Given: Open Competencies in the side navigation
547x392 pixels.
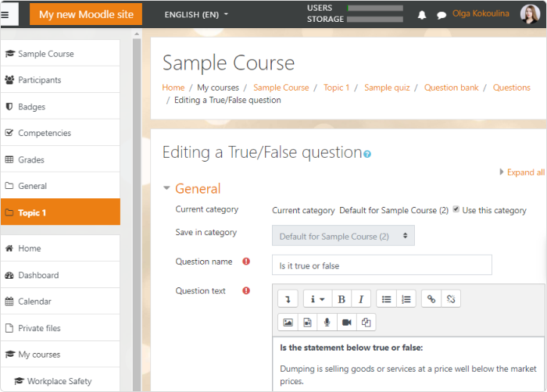Looking at the screenshot, I should tap(60, 133).
